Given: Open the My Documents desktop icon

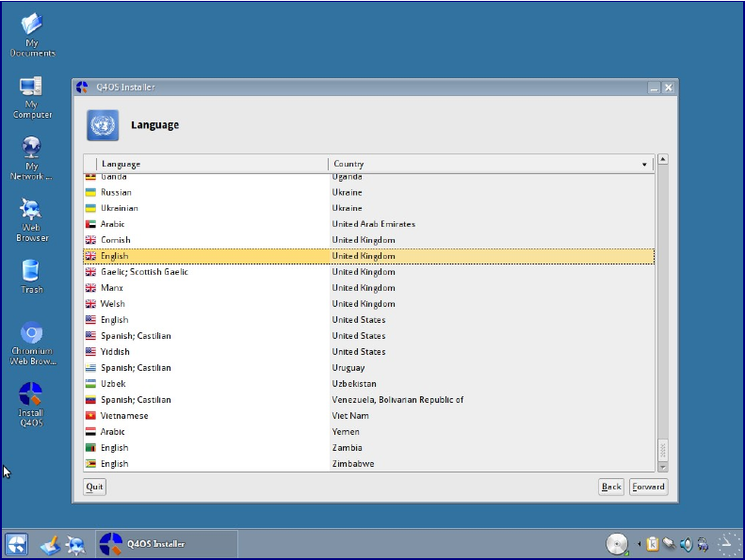Looking at the screenshot, I should pyautogui.click(x=32, y=35).
